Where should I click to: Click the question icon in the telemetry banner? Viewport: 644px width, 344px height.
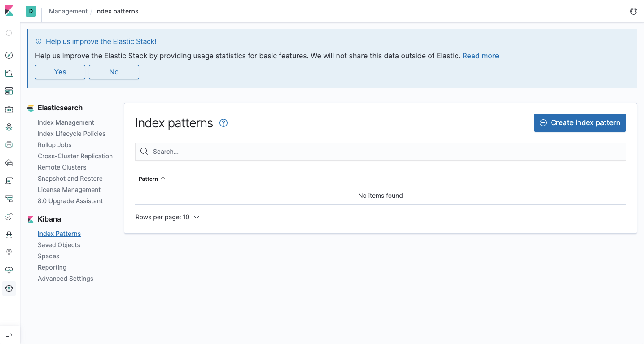click(39, 41)
